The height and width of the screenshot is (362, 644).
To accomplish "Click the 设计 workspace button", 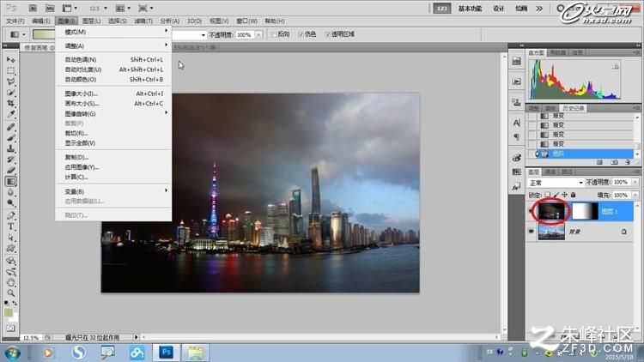I will [498, 9].
